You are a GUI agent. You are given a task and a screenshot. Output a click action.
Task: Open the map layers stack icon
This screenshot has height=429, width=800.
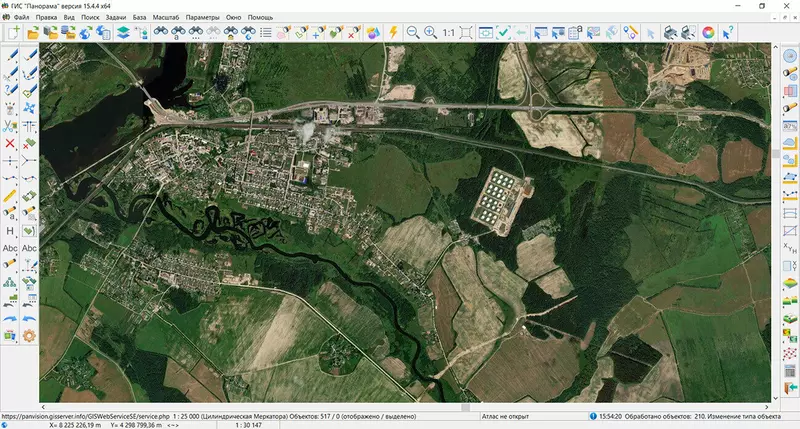122,33
